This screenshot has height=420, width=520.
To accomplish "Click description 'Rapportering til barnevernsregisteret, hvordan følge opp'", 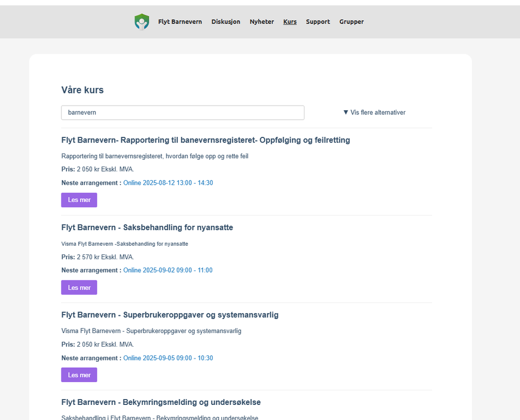I will (x=155, y=156).
